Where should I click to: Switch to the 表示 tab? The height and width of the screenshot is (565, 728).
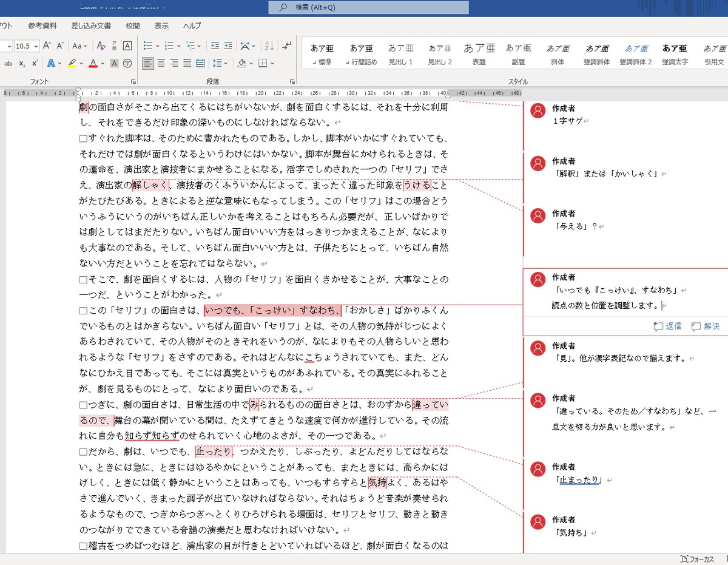(161, 26)
